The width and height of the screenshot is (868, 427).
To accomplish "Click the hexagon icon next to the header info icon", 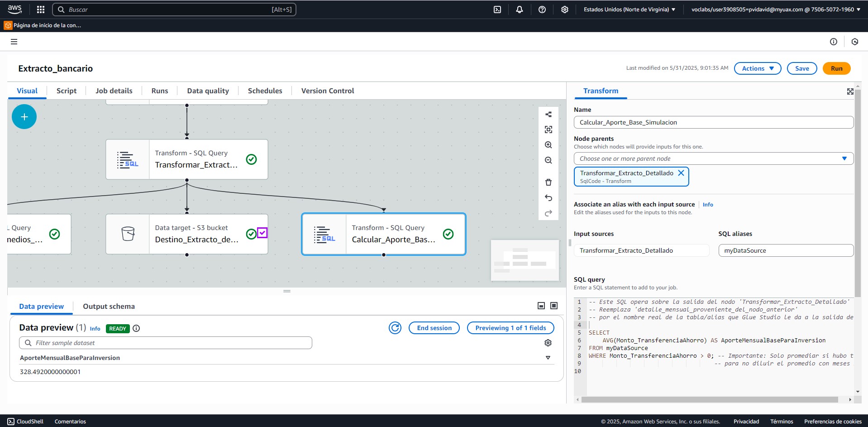I will [x=855, y=42].
